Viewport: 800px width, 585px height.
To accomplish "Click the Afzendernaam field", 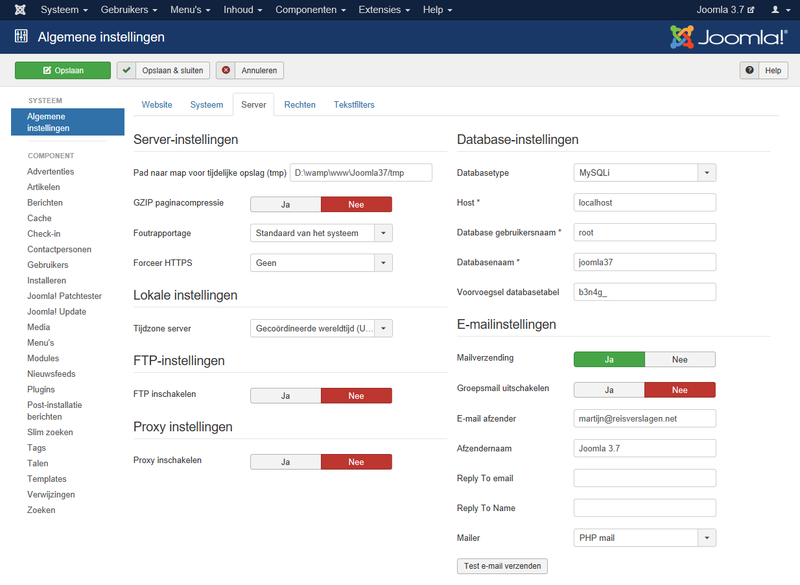I will (645, 448).
